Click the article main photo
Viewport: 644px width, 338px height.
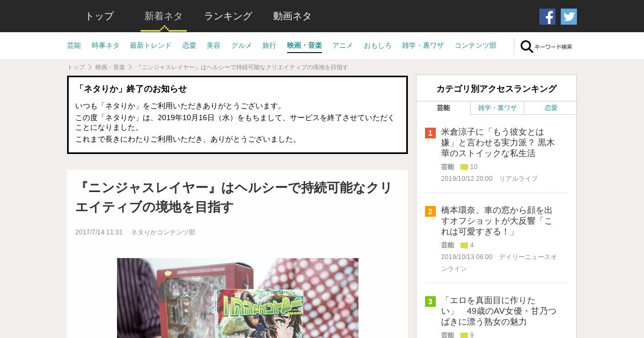238,298
